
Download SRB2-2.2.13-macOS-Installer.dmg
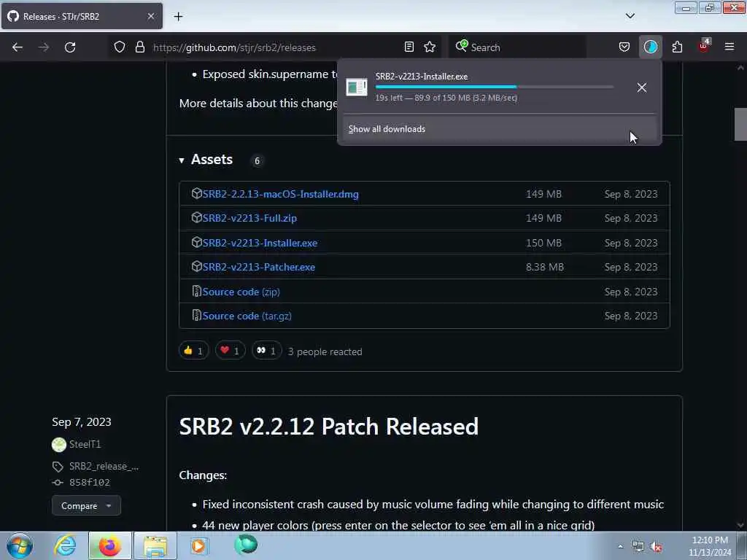click(281, 194)
